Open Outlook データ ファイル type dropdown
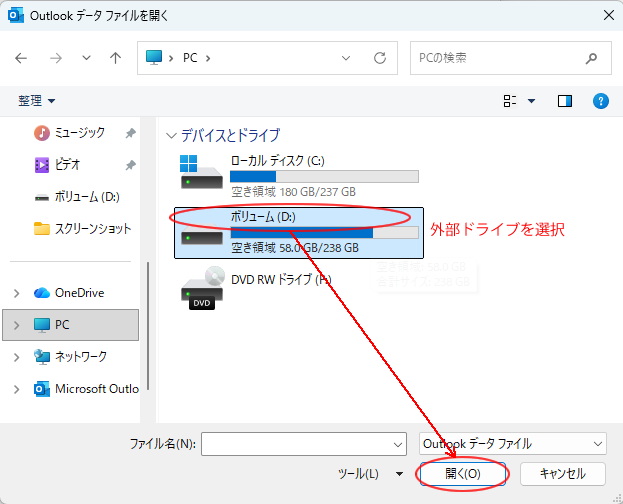This screenshot has width=623, height=504. pos(513,444)
